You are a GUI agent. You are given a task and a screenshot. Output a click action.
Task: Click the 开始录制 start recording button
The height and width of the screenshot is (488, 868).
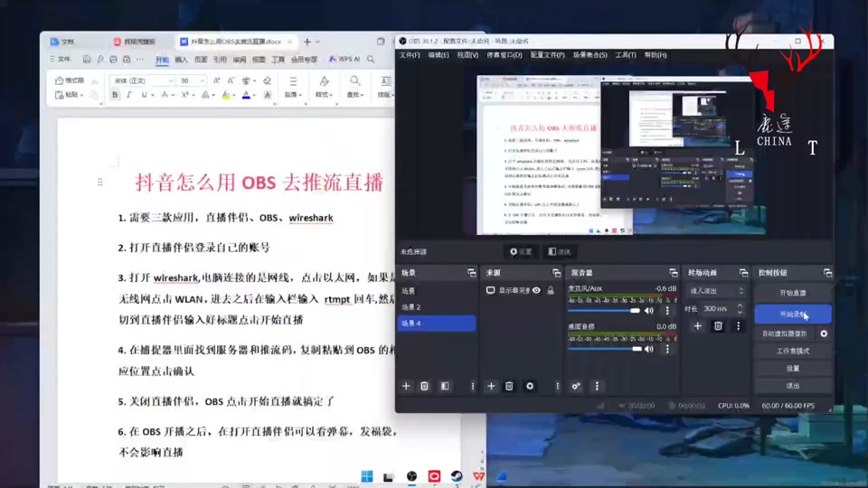coord(793,314)
